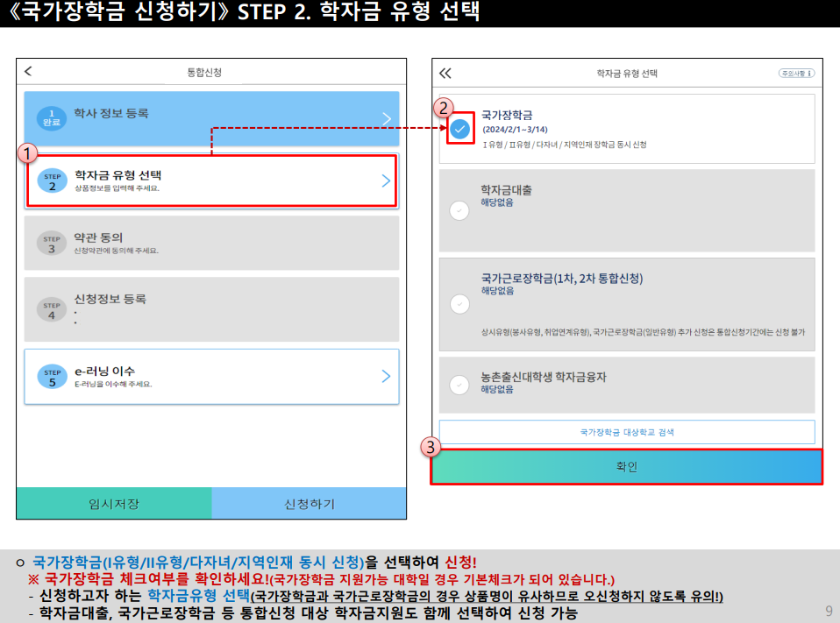Click the 신청하기 bottom button
The width and height of the screenshot is (840, 623).
(x=309, y=503)
